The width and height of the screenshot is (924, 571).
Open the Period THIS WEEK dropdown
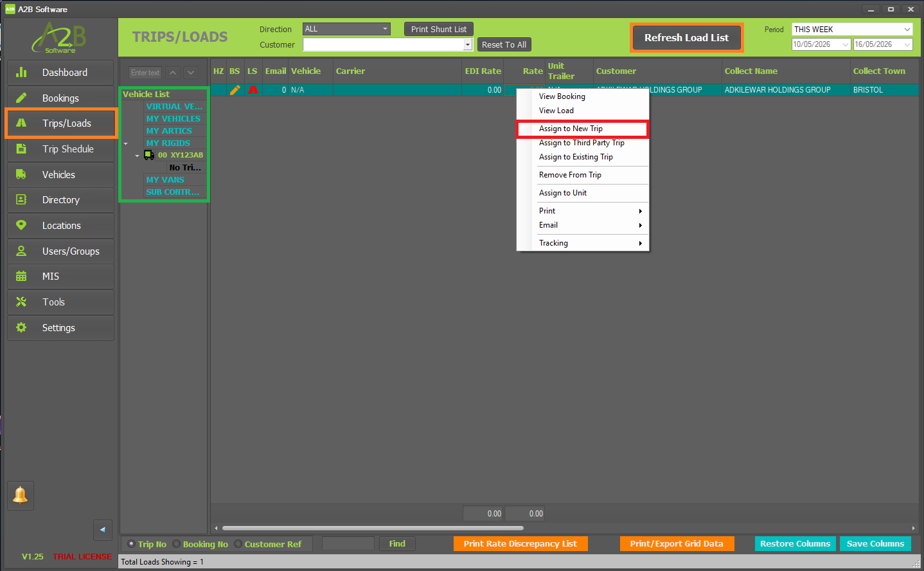click(852, 29)
